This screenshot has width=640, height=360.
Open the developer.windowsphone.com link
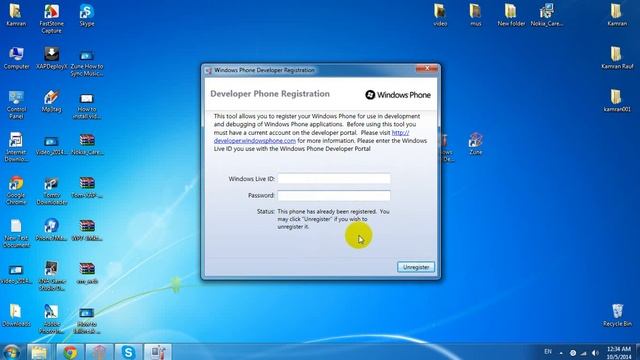click(x=255, y=140)
